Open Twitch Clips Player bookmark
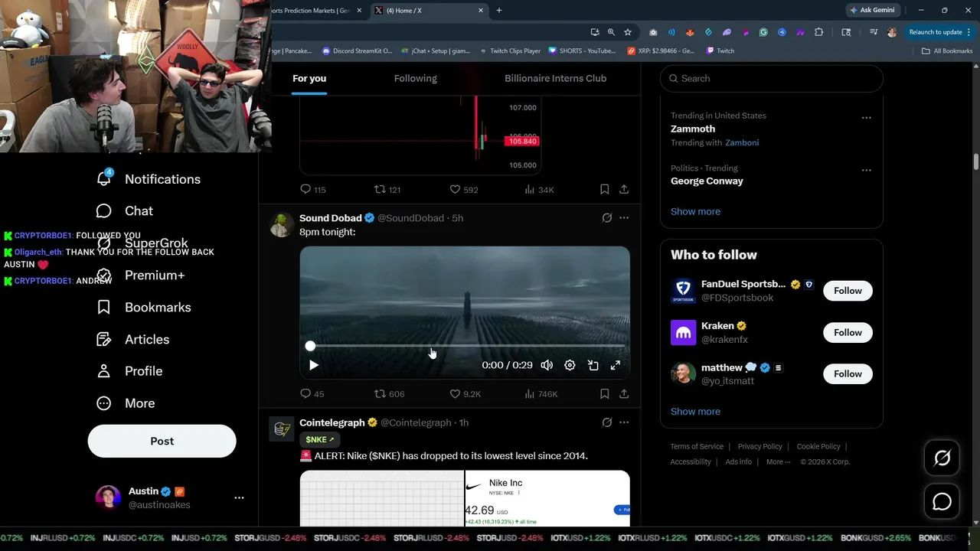 pyautogui.click(x=510, y=51)
